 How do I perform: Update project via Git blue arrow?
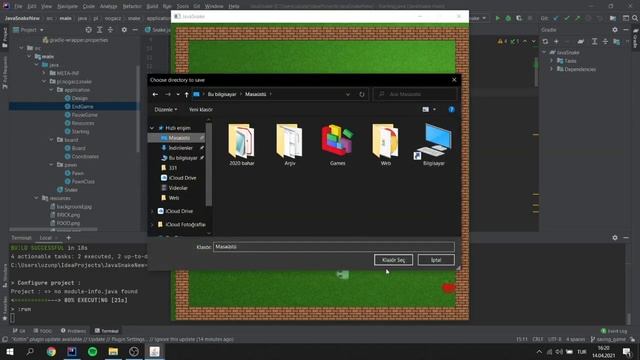coord(556,18)
